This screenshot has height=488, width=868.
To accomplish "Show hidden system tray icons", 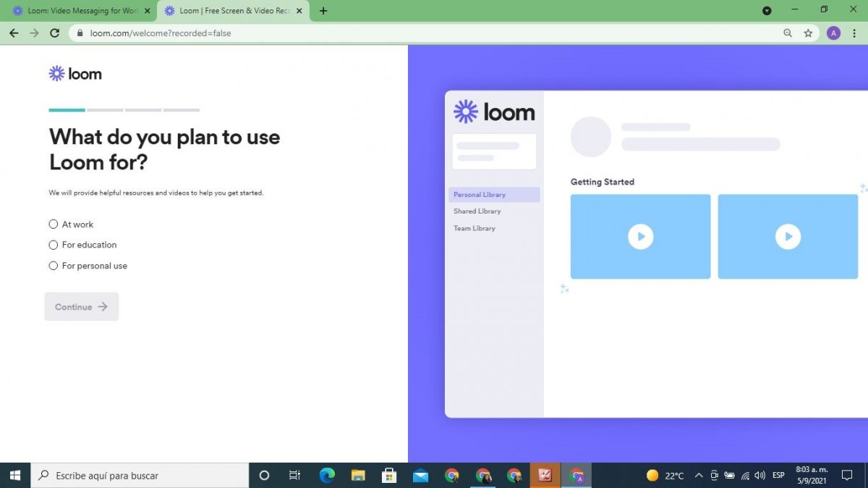I will [x=699, y=476].
